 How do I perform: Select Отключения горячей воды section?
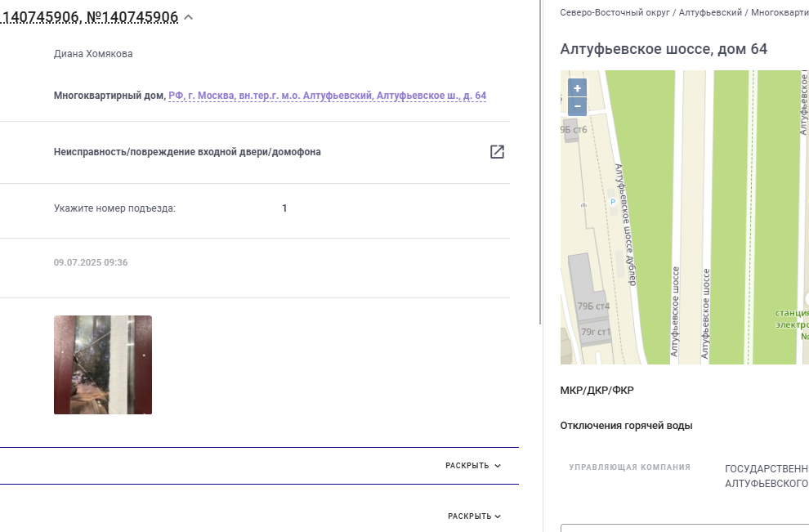pos(626,426)
